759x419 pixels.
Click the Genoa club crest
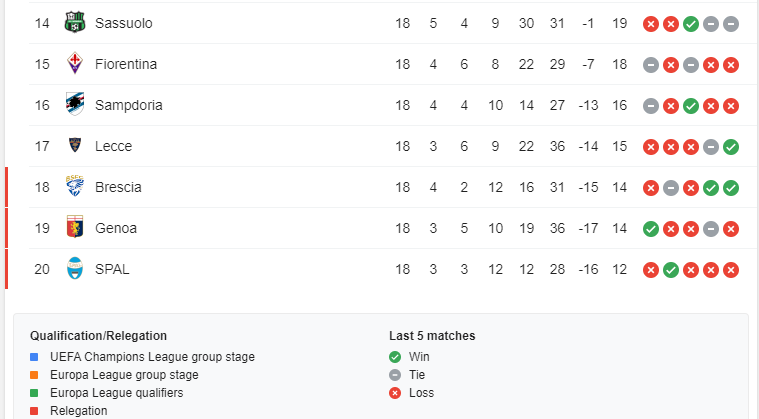click(75, 228)
